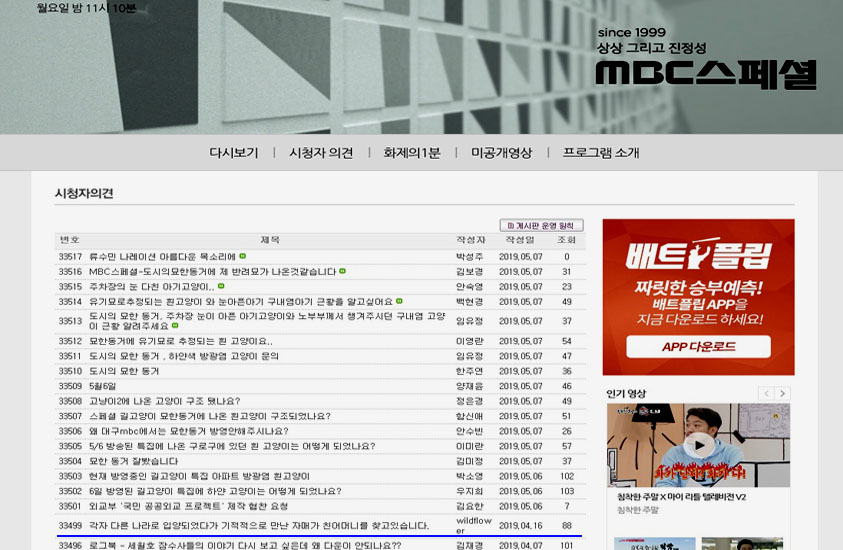The image size is (843, 550).
Task: Click the previous arrow in 인기 영상
Action: pyautogui.click(x=766, y=394)
